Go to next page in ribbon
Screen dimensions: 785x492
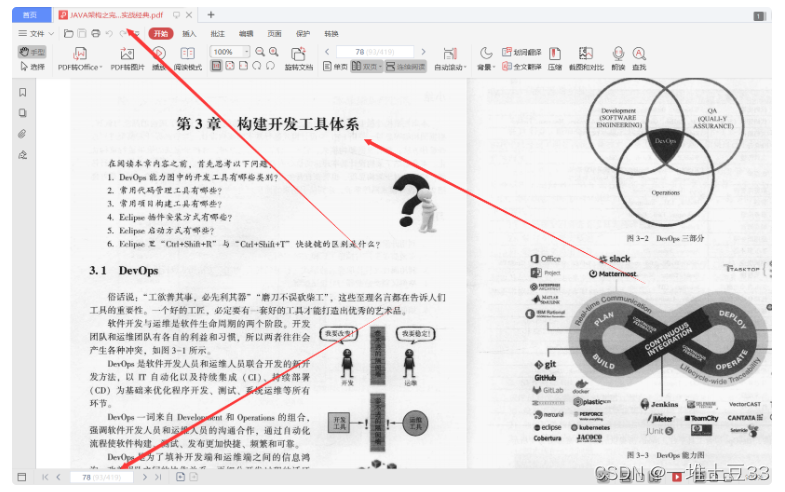pos(424,52)
